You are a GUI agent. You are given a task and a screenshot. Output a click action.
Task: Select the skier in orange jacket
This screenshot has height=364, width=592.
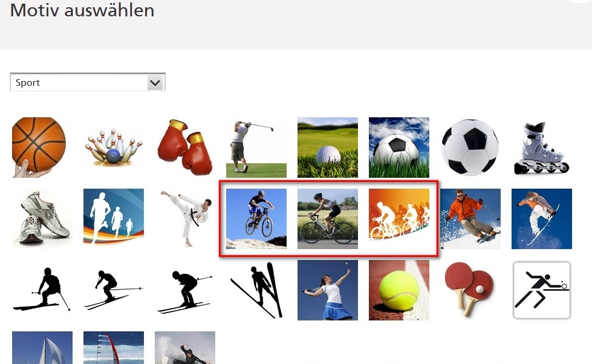pos(470,219)
